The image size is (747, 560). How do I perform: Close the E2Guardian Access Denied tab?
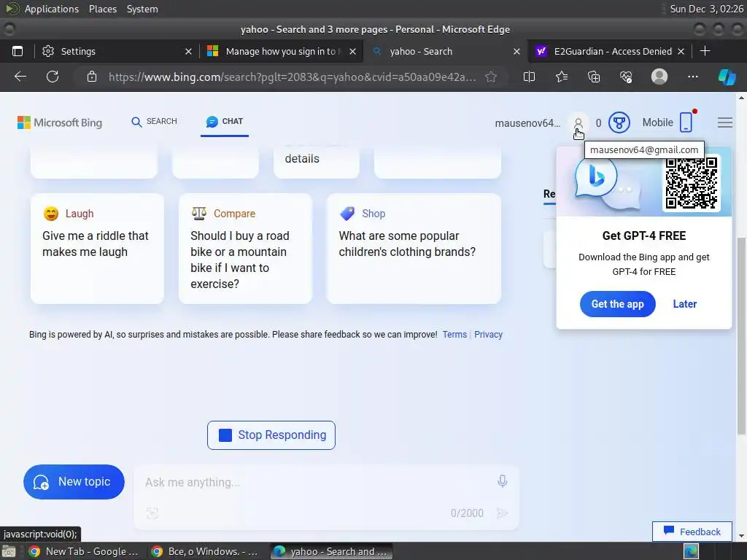coord(681,52)
